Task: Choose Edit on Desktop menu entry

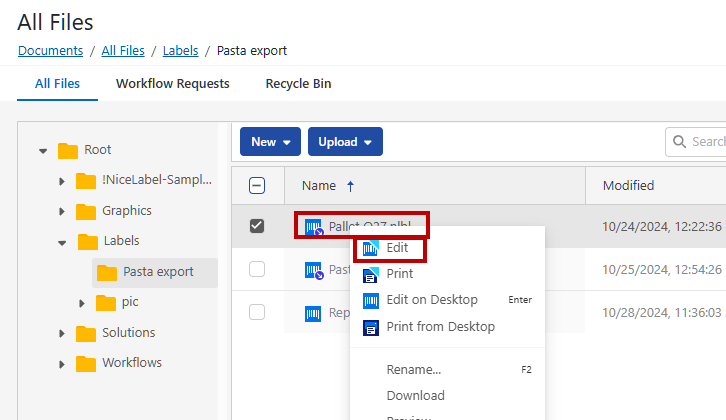Action: [447, 300]
